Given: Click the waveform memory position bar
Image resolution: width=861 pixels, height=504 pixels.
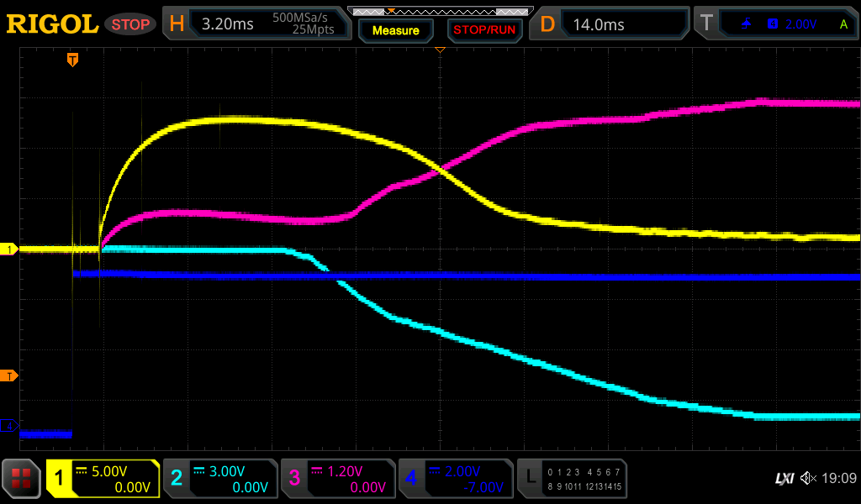Looking at the screenshot, I should (x=440, y=11).
